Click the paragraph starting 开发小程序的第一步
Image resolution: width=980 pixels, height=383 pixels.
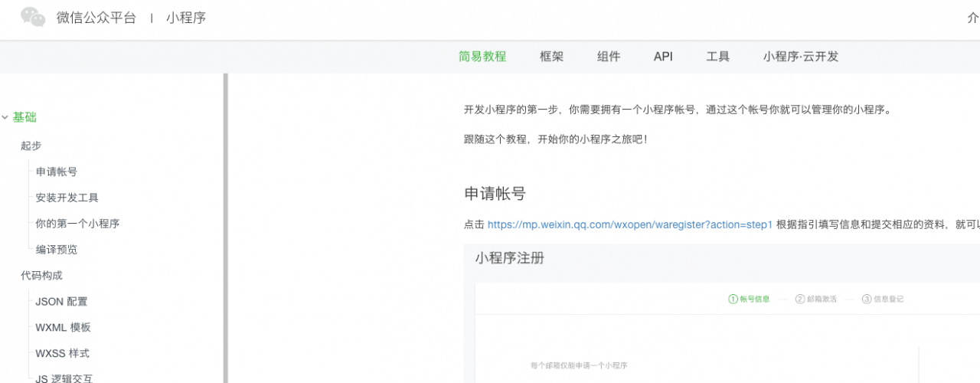coord(678,110)
